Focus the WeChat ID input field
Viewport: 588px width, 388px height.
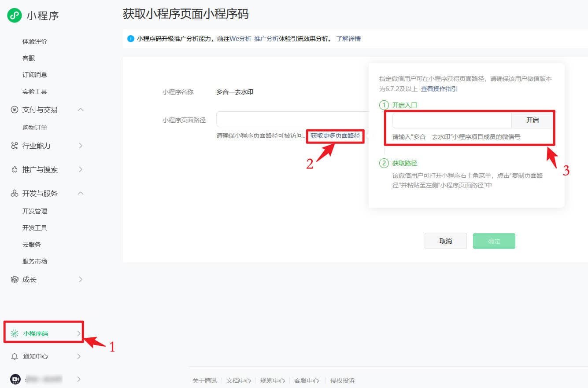click(x=451, y=120)
